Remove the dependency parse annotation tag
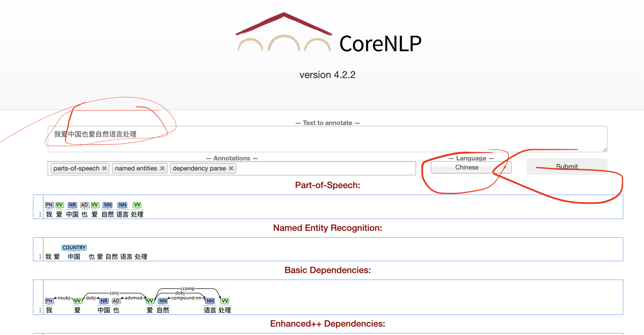Screen dimensions: 644x335 point(231,168)
